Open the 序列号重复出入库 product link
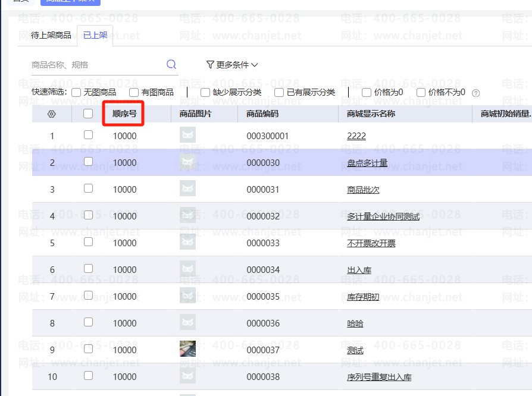 pos(379,377)
